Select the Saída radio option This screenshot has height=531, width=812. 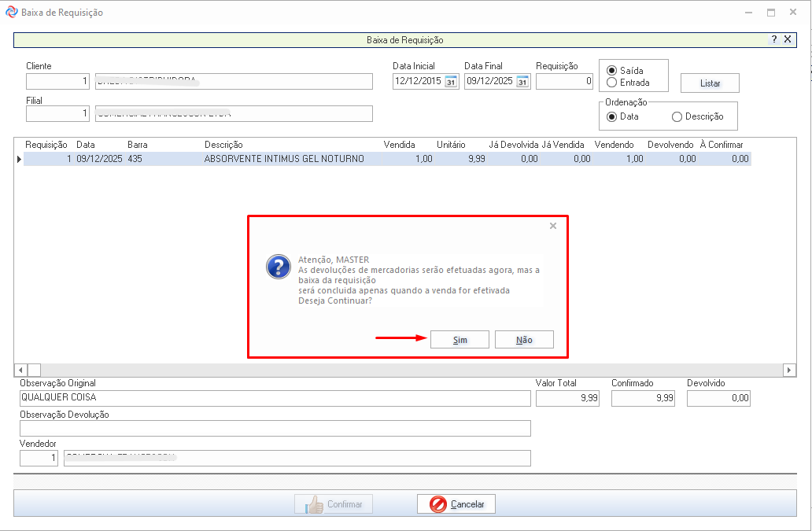[x=612, y=71]
